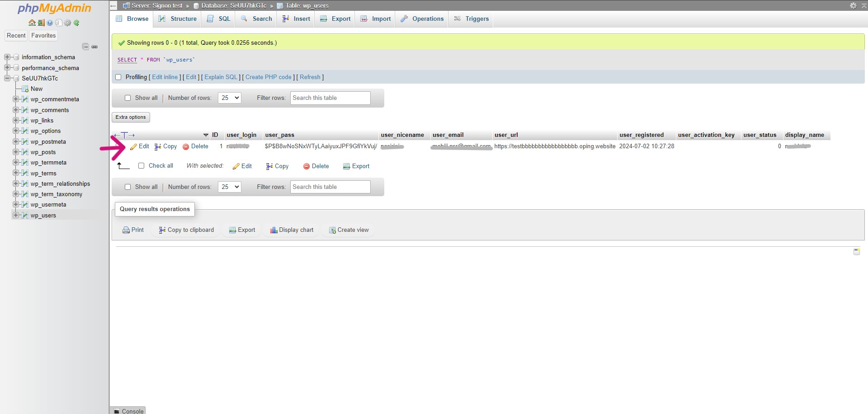Expand the information_schema database node

point(7,57)
